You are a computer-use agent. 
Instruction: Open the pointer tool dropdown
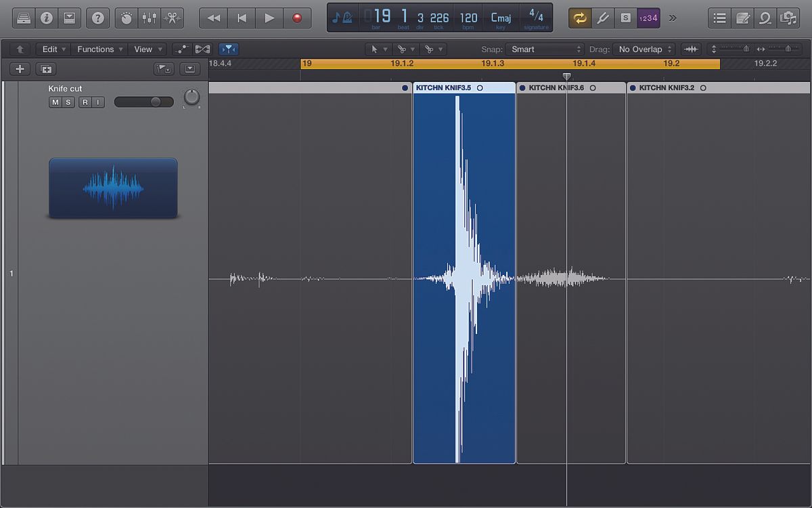378,49
